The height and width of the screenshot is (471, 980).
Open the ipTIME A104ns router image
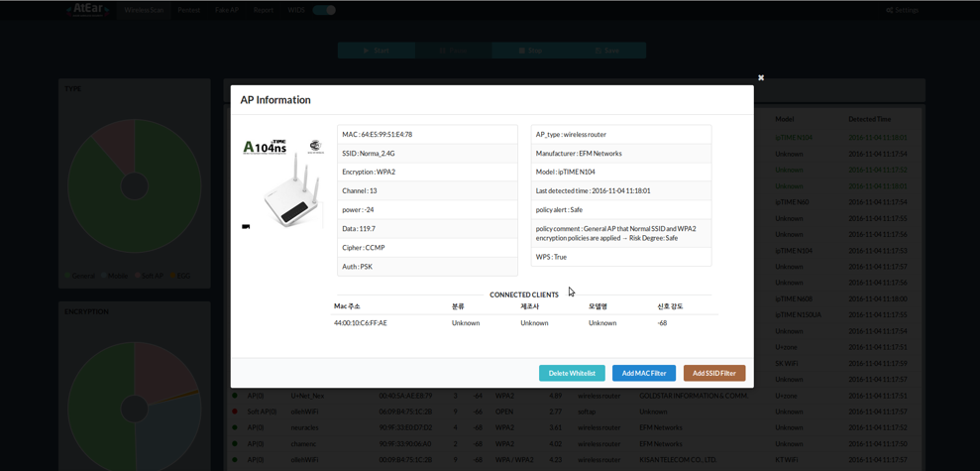point(283,183)
